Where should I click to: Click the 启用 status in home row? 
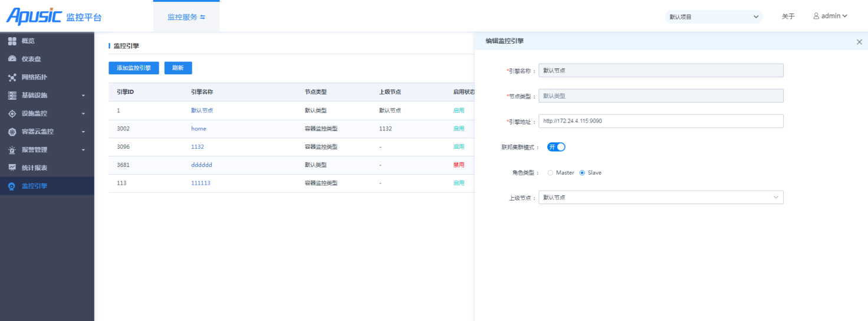click(459, 129)
